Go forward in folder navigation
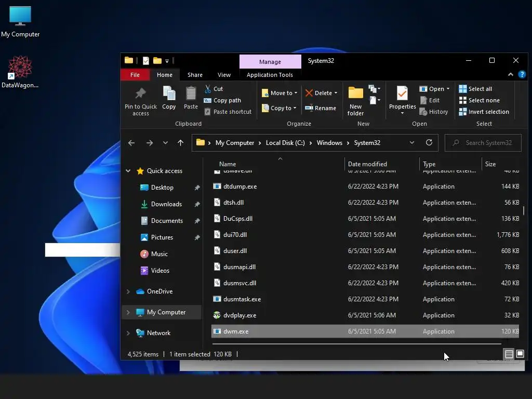The width and height of the screenshot is (532, 399). click(149, 143)
